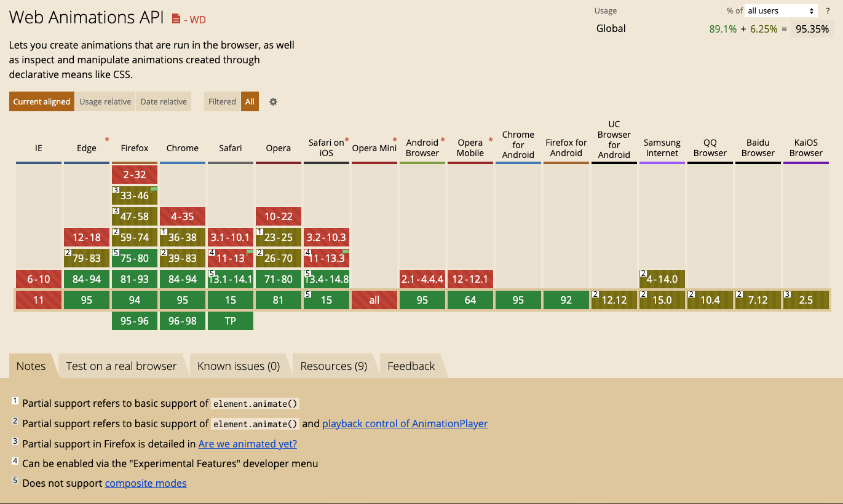Click the question mark help icon

pyautogui.click(x=828, y=10)
